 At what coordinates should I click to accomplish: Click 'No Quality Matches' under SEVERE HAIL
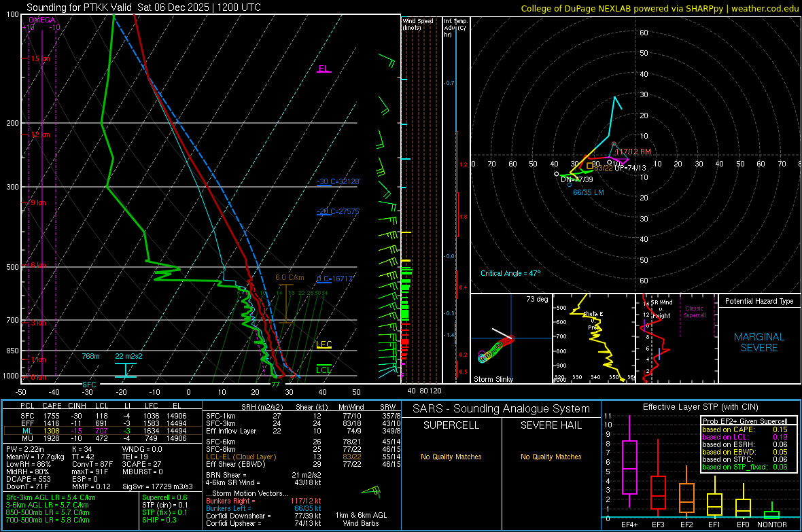click(x=551, y=457)
